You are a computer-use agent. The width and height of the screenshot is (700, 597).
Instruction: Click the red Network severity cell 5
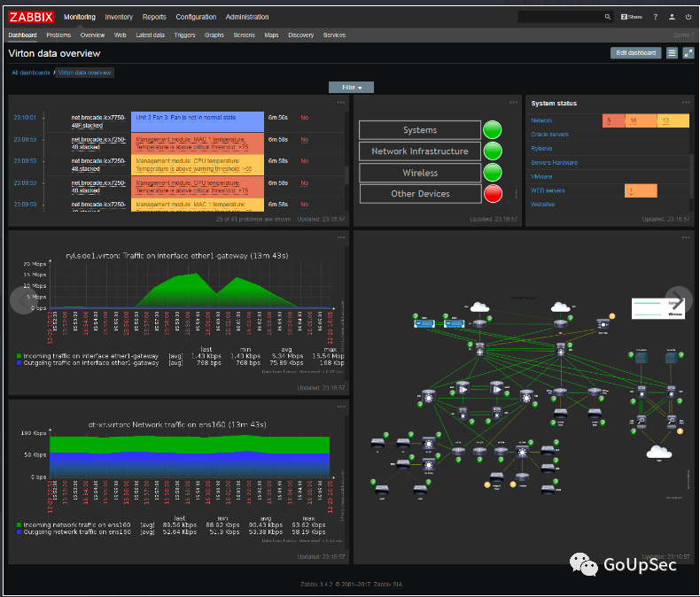point(613,120)
